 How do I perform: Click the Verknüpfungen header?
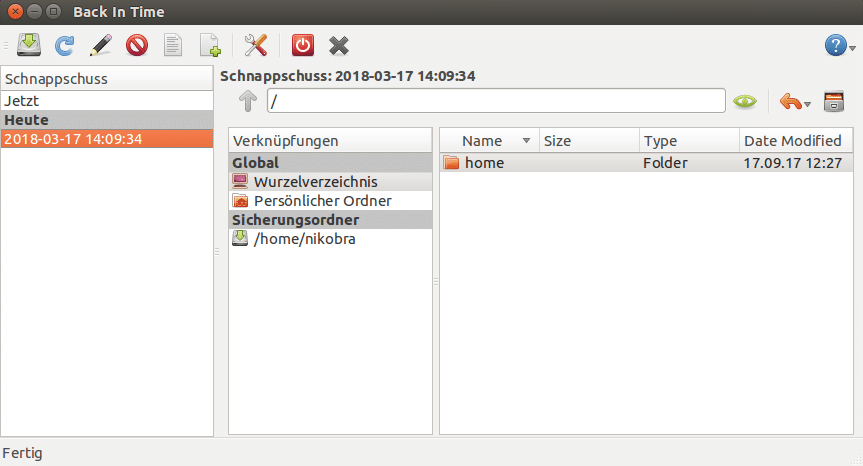coord(330,141)
